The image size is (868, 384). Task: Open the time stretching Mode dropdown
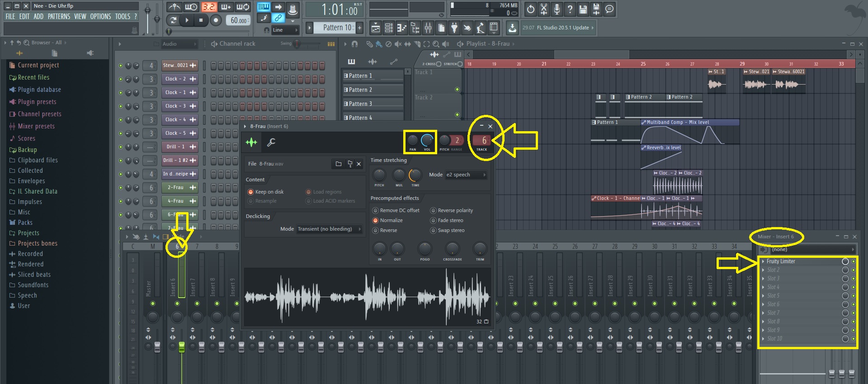466,175
